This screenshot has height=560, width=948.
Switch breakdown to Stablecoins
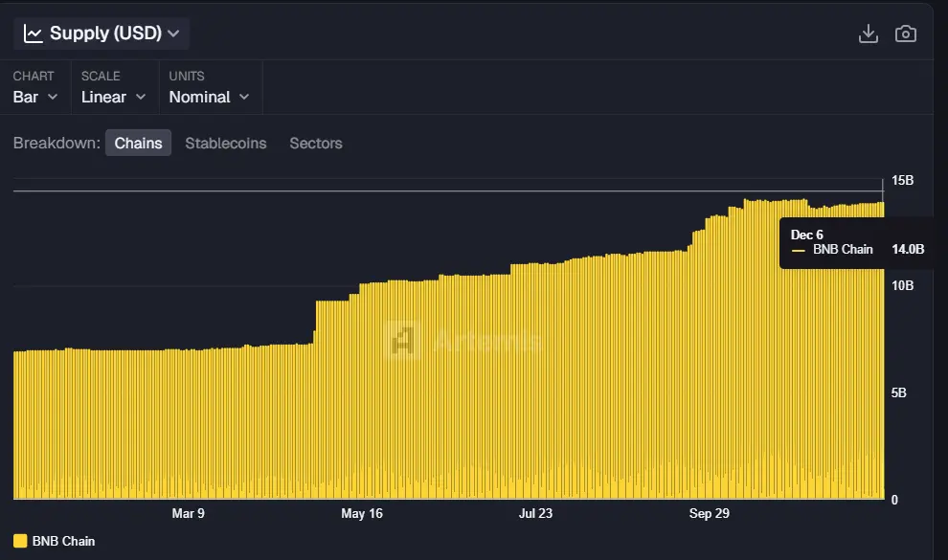(225, 143)
